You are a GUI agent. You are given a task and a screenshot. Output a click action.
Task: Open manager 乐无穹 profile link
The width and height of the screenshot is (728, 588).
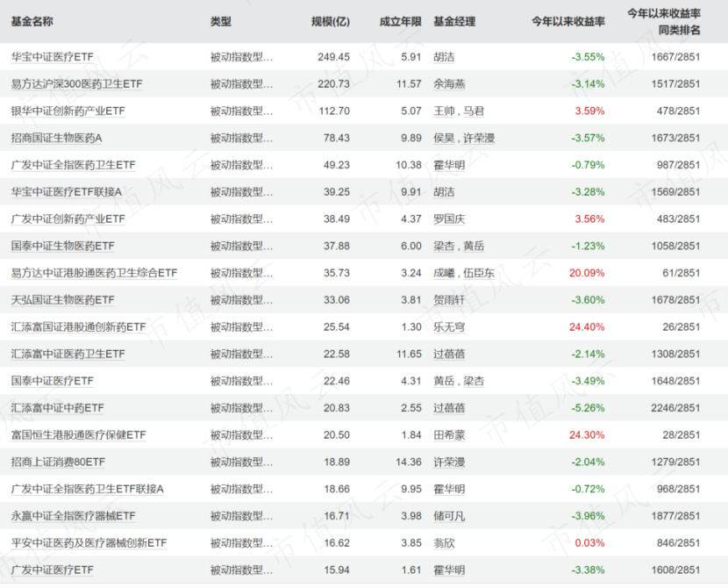pos(449,326)
